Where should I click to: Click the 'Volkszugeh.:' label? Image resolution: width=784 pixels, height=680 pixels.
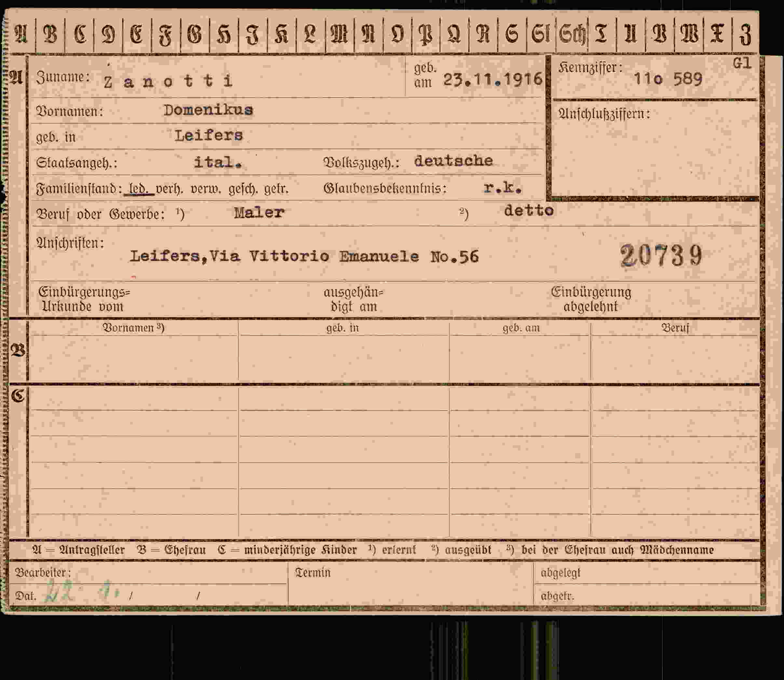[x=361, y=162]
